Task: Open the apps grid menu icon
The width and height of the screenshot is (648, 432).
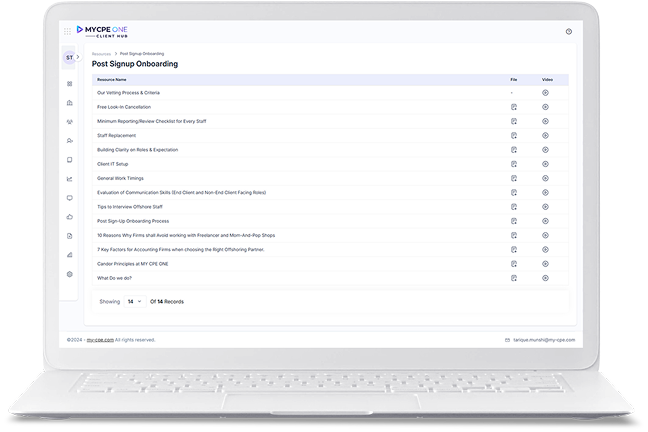Action: (x=68, y=31)
